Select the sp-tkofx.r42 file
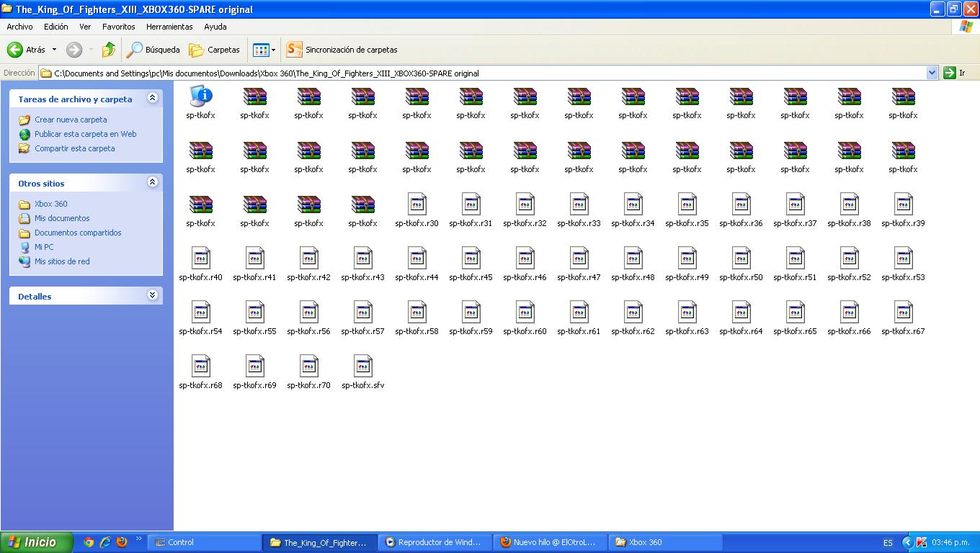980x553 pixels. pos(308,264)
